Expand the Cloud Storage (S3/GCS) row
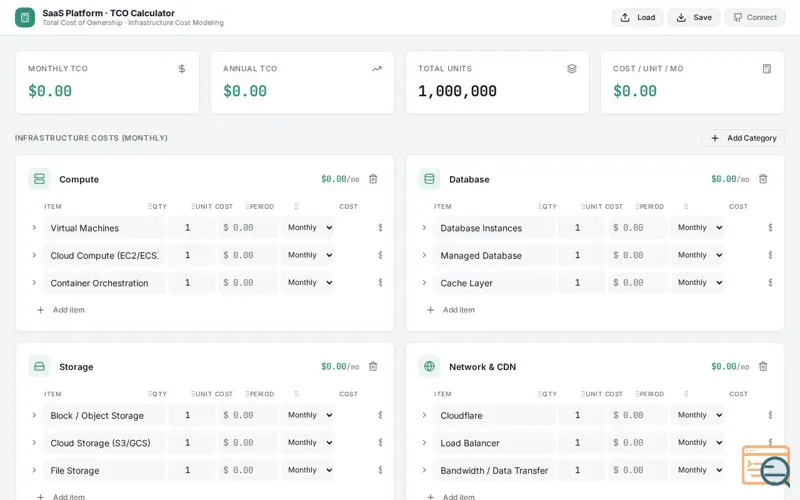 click(x=34, y=443)
